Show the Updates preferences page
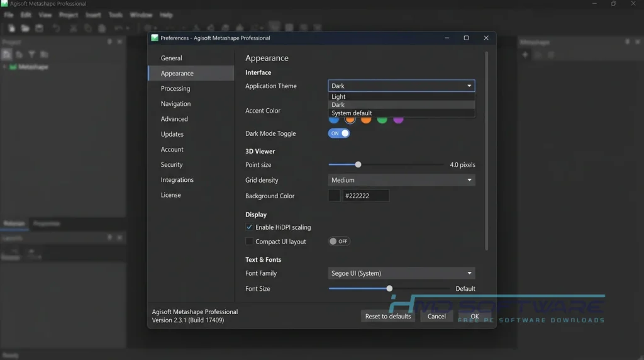The width and height of the screenshot is (644, 360). (191, 134)
